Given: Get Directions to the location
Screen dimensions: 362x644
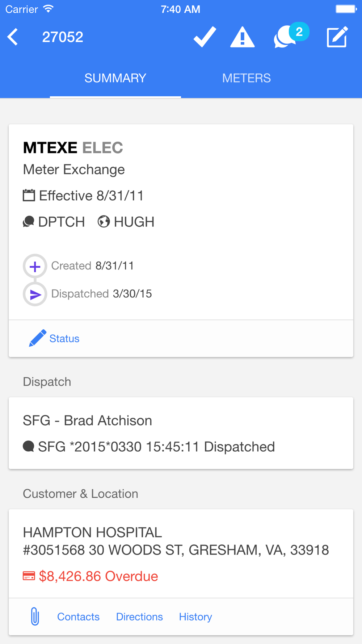Looking at the screenshot, I should (139, 617).
